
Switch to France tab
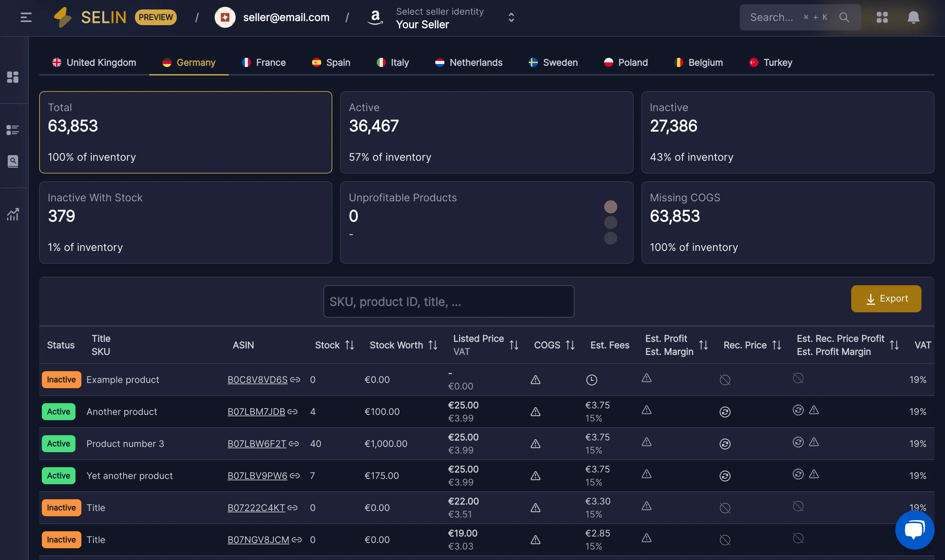[x=264, y=63]
